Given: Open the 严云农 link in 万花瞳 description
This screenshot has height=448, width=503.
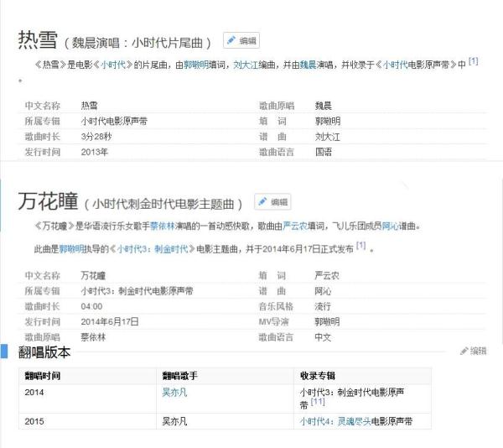Looking at the screenshot, I should pyautogui.click(x=295, y=226).
